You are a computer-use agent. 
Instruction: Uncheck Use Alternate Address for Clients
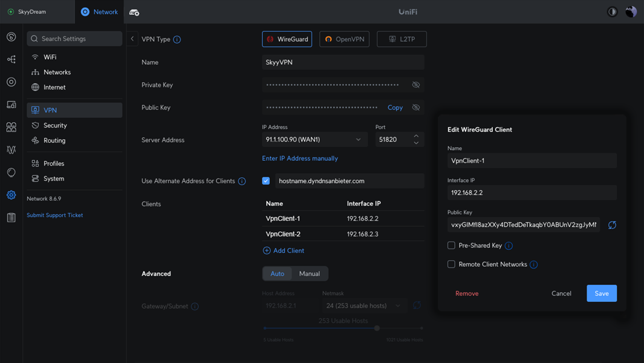coord(266,181)
